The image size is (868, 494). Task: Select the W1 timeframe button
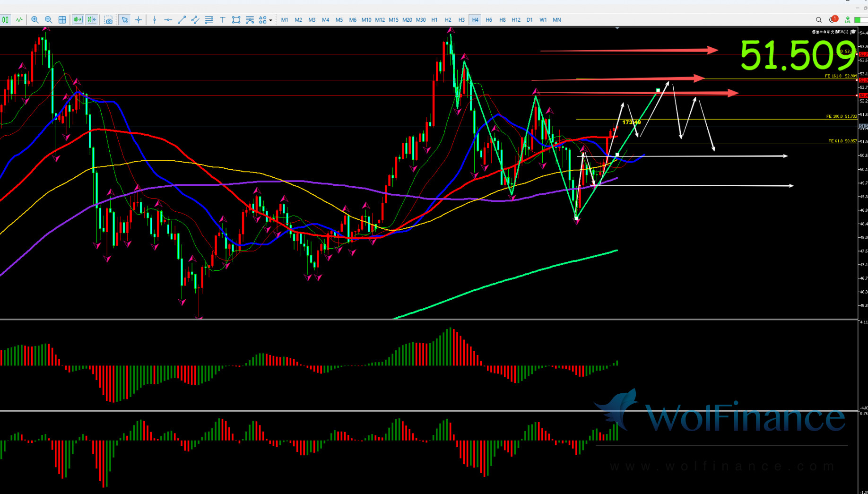coord(543,20)
